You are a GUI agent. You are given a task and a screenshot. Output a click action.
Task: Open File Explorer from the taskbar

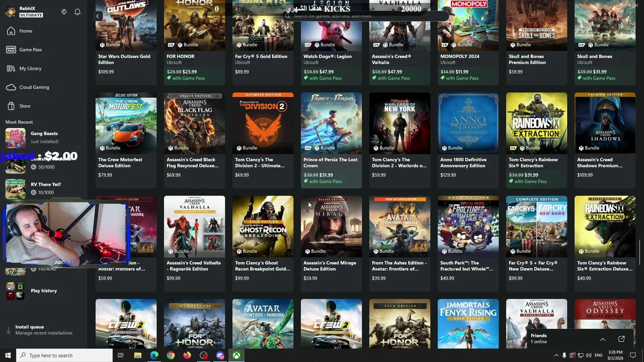(137, 355)
